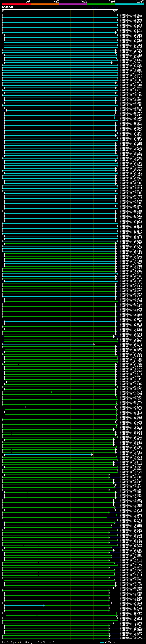The height and width of the screenshot is (644, 146).
Task: Select hit label UniRef100_Q42780
Action: pos(131,85)
